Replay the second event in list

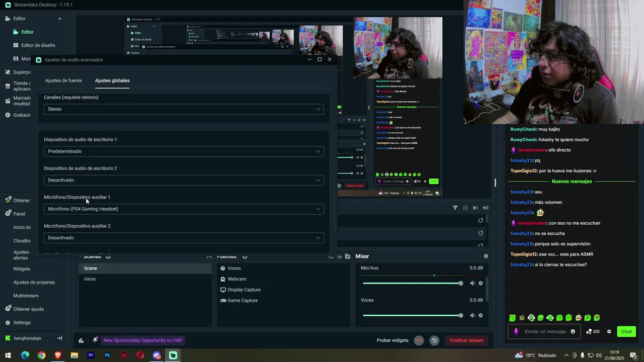point(480,233)
